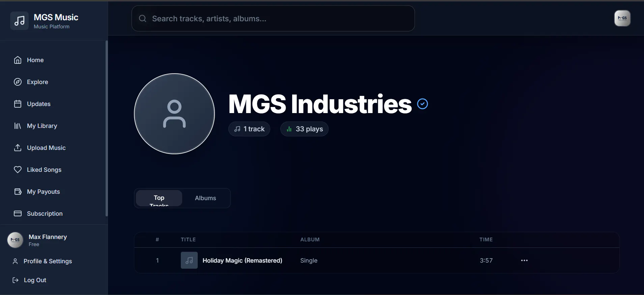Viewport: 644px width, 295px height.
Task: Click the verified badge beside MGS Industries
Action: [422, 104]
